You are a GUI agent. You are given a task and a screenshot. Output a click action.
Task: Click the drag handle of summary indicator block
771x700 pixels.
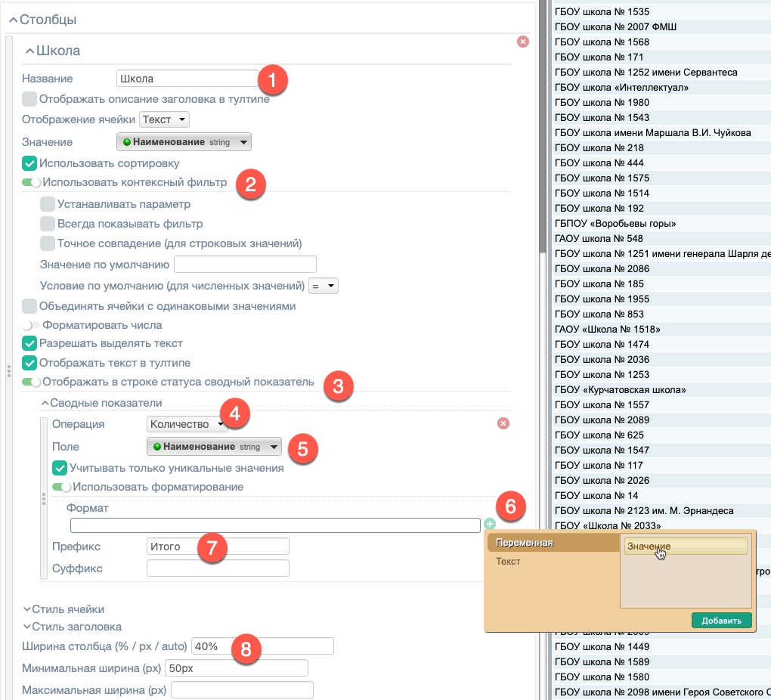(x=44, y=500)
